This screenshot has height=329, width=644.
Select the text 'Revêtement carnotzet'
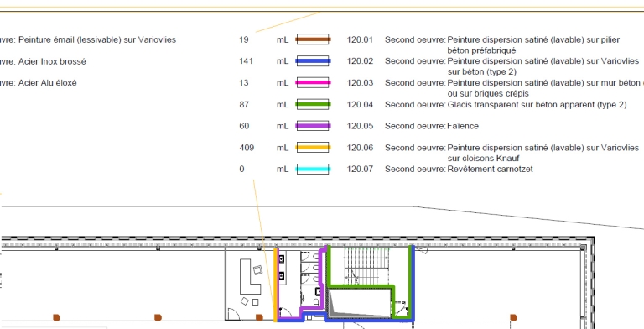click(x=490, y=169)
